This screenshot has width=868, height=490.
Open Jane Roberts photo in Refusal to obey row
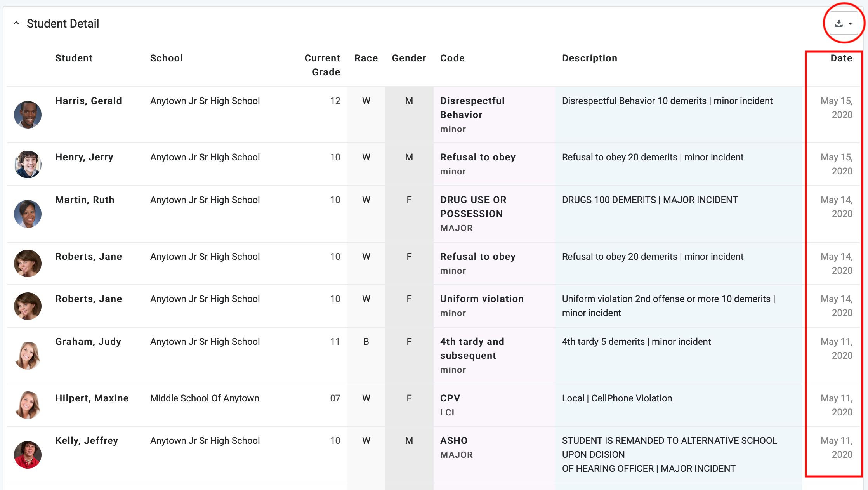[x=28, y=263]
